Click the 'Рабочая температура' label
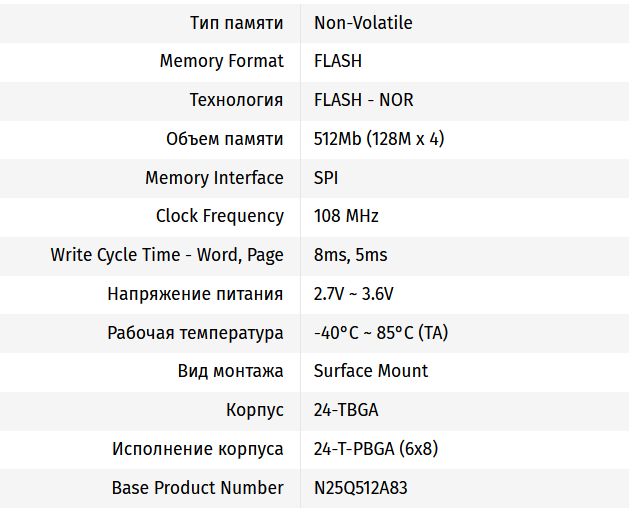This screenshot has height=513, width=629. pos(195,333)
